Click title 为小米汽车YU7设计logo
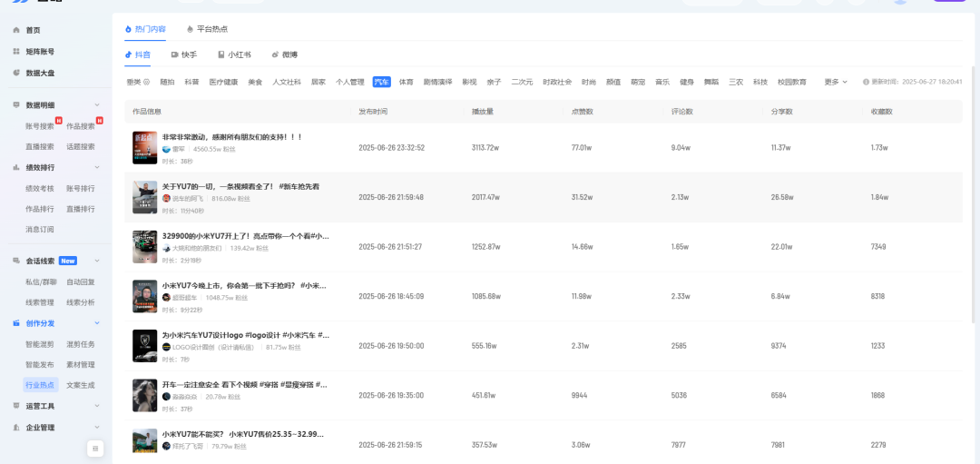The height and width of the screenshot is (464, 980). coord(246,334)
